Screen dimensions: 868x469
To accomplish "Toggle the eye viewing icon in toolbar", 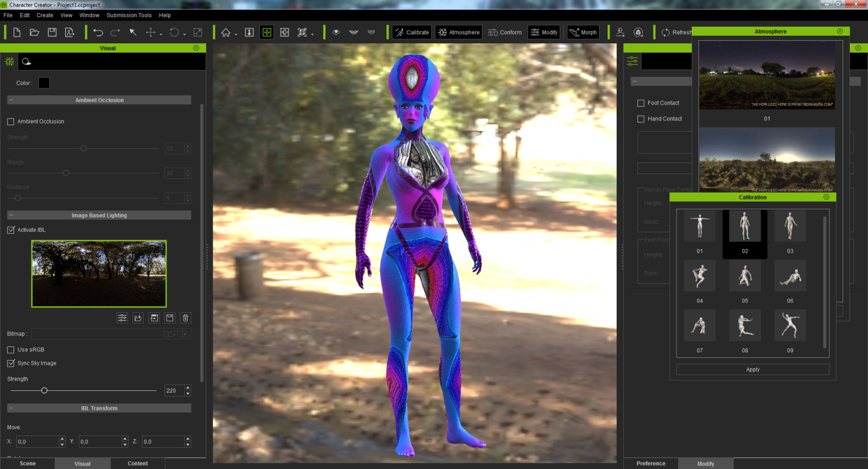I will [x=336, y=33].
